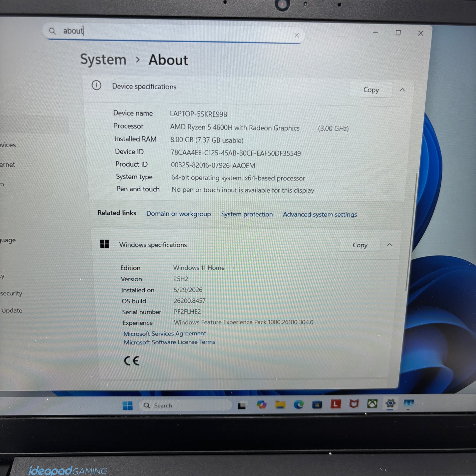The height and width of the screenshot is (476, 476).
Task: Click serial number PF2FLHE2
Action: point(187,312)
